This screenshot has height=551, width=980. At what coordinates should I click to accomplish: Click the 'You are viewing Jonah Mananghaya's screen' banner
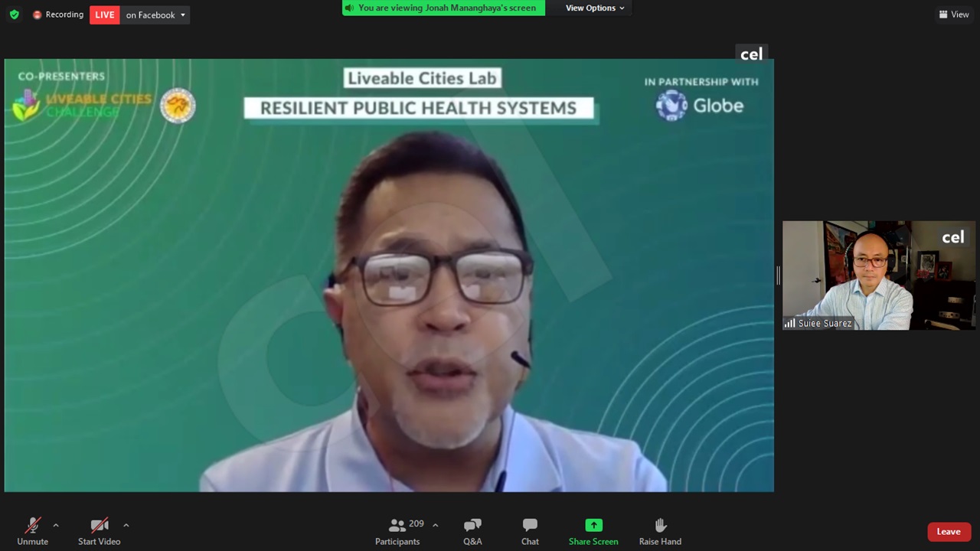point(443,8)
